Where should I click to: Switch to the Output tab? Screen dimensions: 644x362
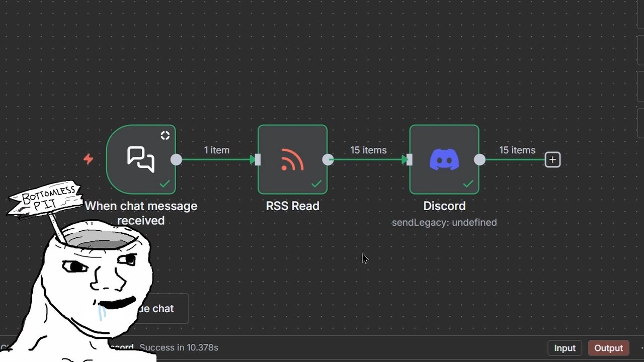click(608, 348)
